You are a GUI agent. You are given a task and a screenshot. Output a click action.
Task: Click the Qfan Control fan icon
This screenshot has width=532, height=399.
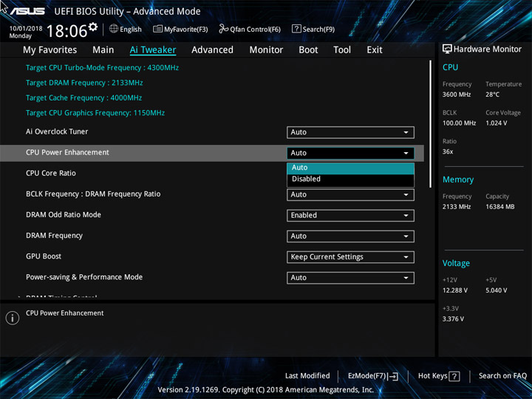(x=223, y=29)
